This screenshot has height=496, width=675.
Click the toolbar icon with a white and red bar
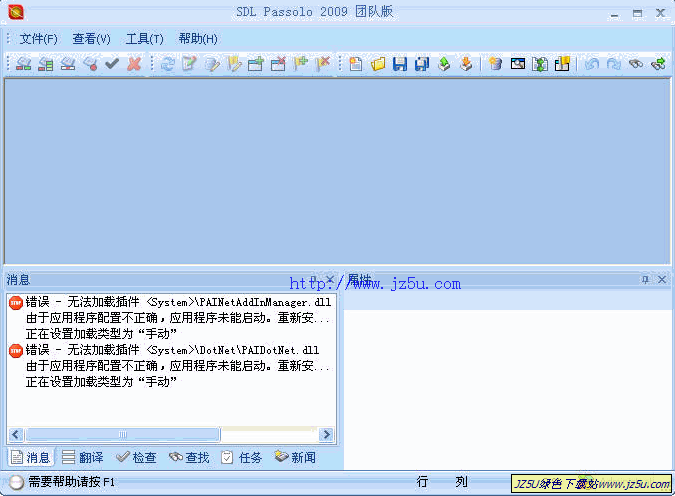tap(68, 64)
